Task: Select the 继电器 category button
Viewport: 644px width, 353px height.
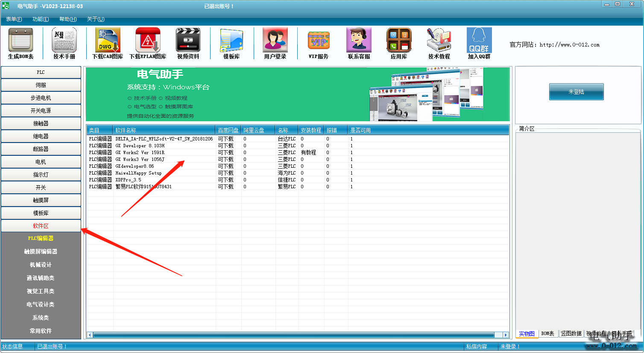Action: point(41,136)
